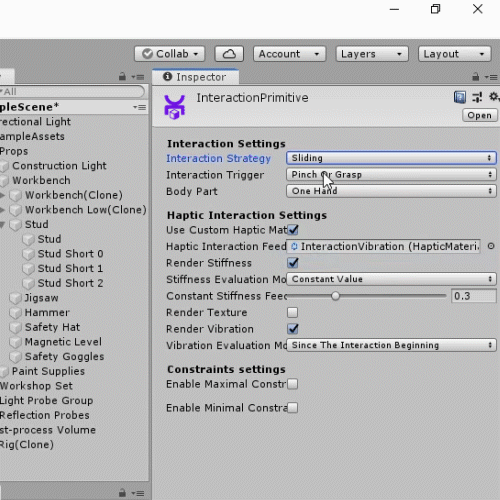Viewport: 500px width, 500px height.
Task: Click the cube icon beside Magnetic Level
Action: (x=15, y=342)
